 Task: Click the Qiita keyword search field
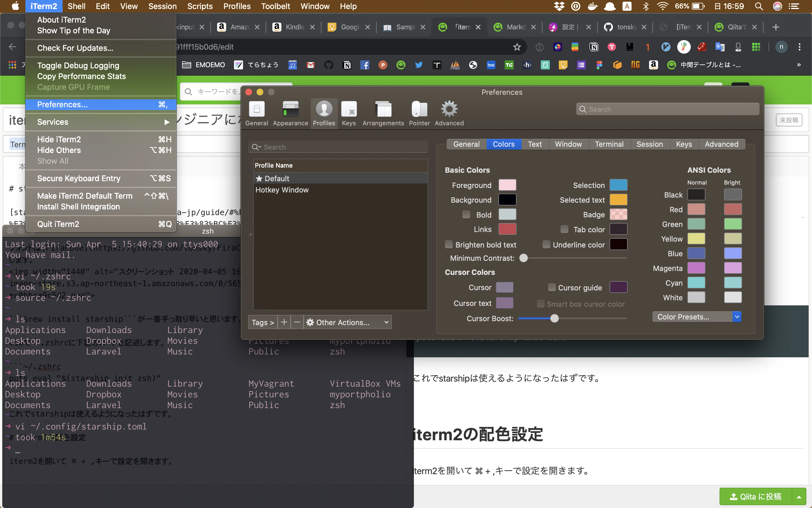tap(236, 91)
